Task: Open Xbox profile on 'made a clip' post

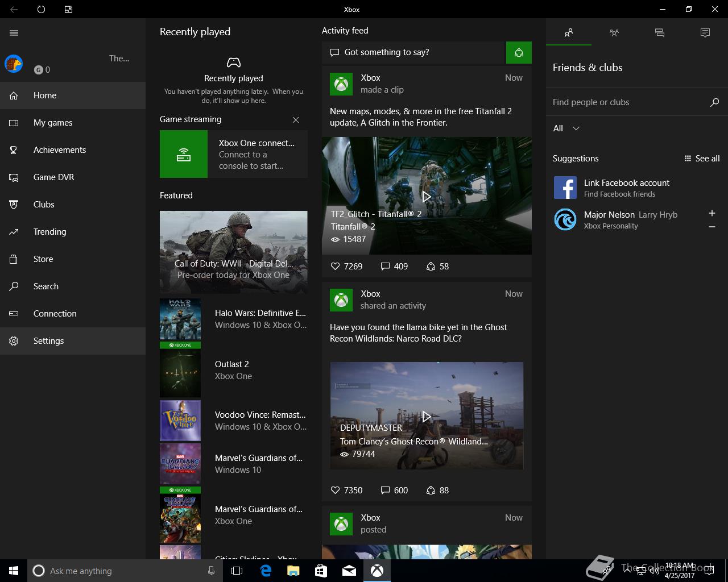Action: 341,84
